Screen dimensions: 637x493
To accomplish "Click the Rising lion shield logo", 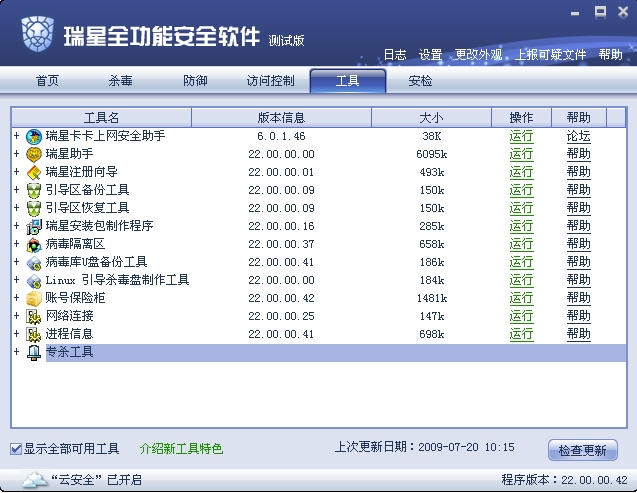I will click(37, 34).
